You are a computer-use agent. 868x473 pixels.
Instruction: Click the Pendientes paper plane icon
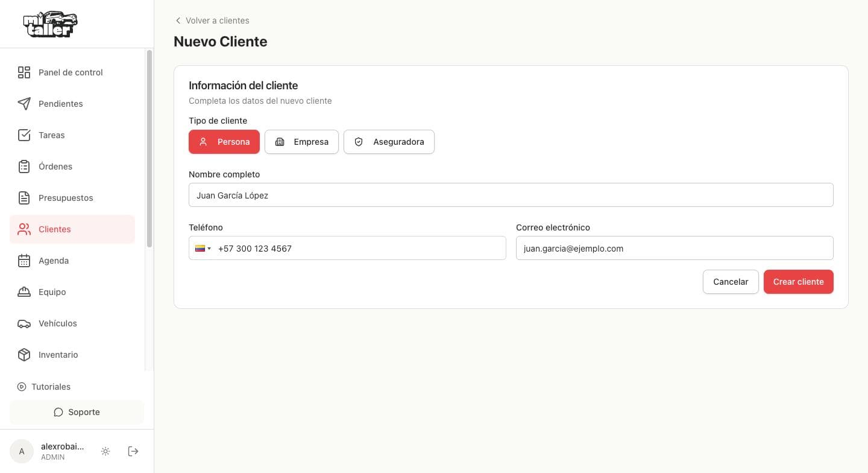point(24,104)
